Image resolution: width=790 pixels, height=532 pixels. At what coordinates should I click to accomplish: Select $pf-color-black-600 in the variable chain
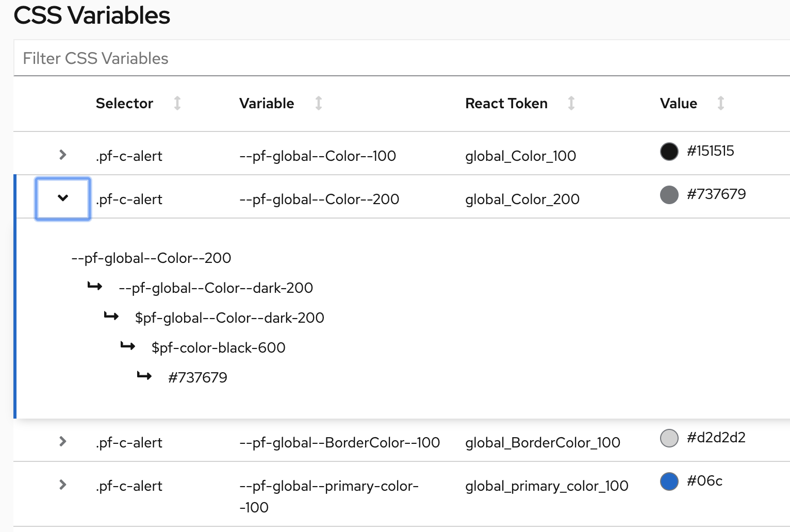pos(218,348)
